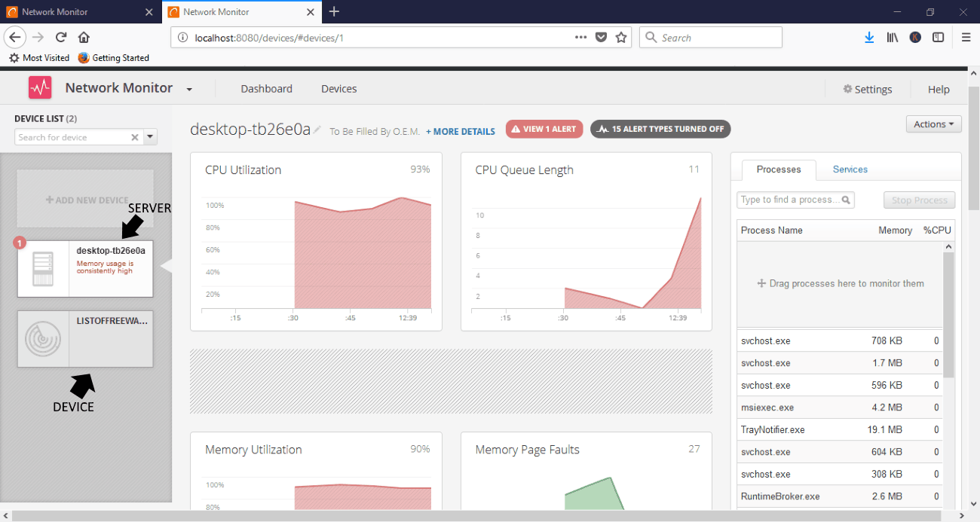Click the Stop Process button
980x522 pixels.
(x=919, y=200)
